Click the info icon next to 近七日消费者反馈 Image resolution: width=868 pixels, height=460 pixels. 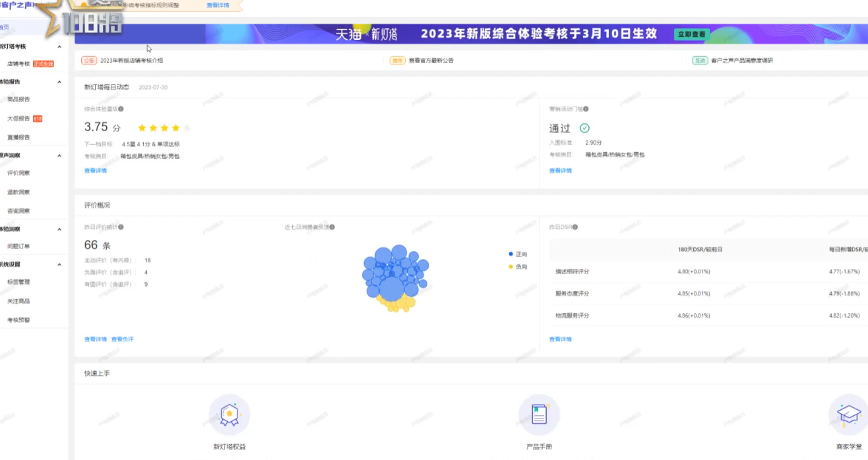(332, 227)
